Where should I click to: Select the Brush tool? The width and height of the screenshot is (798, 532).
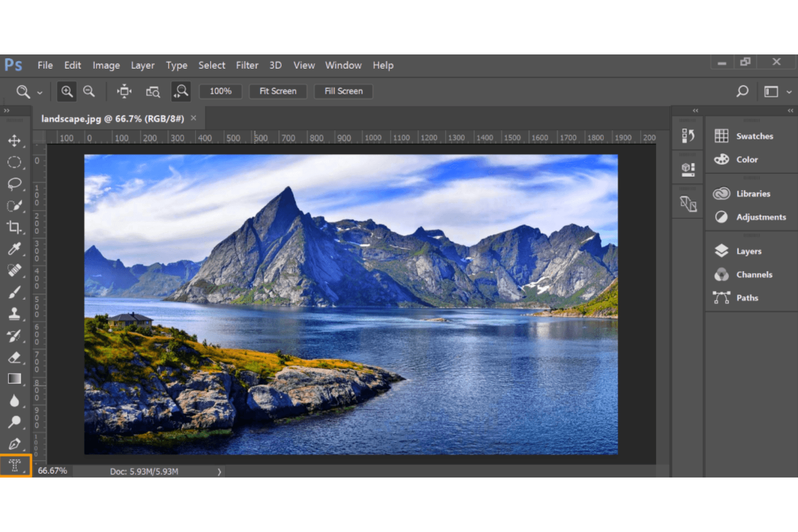(15, 292)
